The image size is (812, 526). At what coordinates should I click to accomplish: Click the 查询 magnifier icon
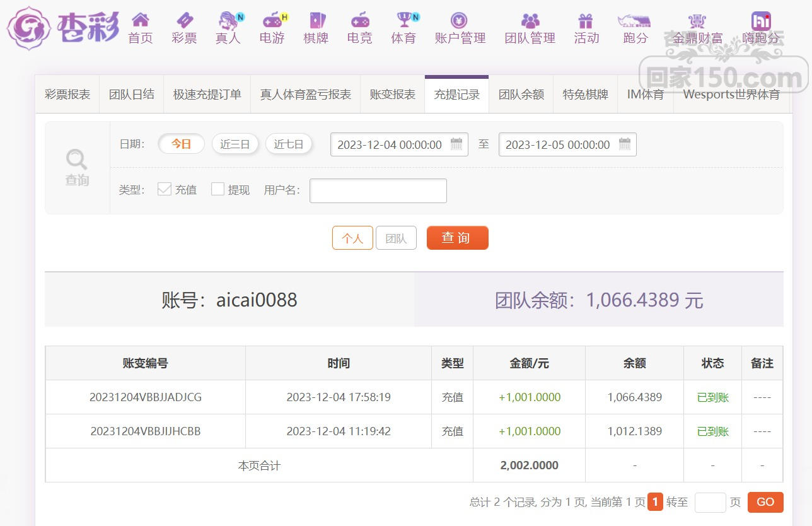(77, 160)
